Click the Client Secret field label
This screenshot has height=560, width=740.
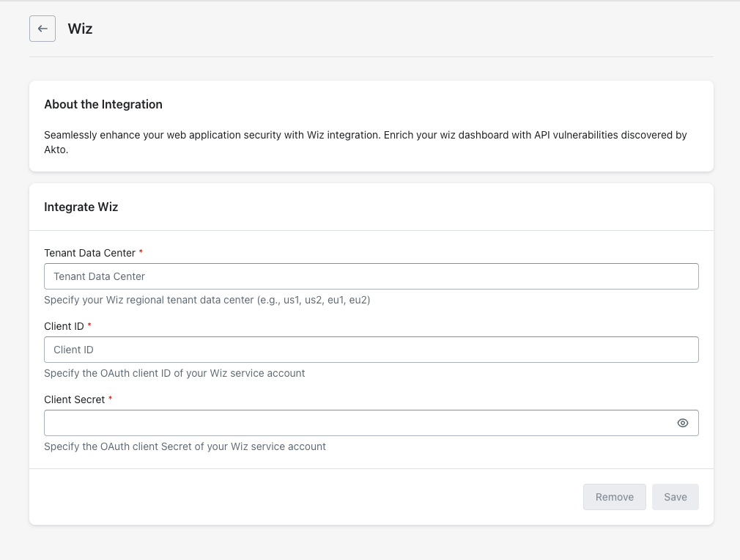click(75, 399)
